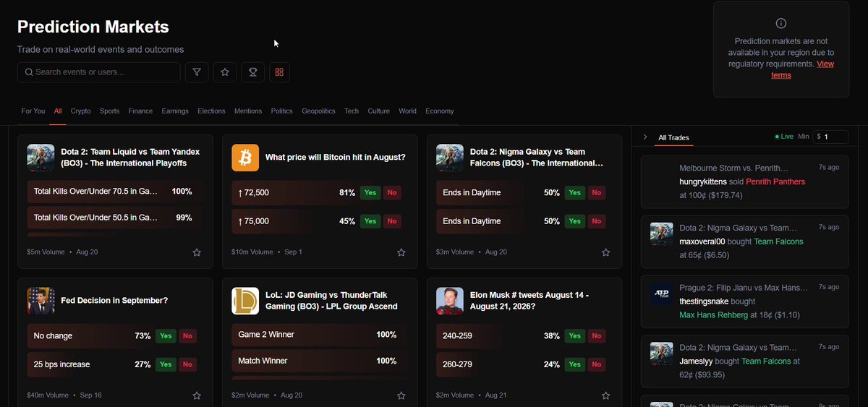The height and width of the screenshot is (407, 868).
Task: Toggle the Live trades indicator
Action: 784,137
